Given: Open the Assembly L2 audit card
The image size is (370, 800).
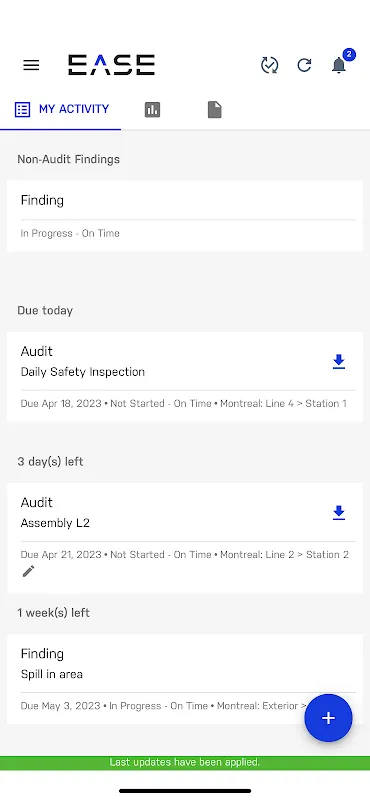Looking at the screenshot, I should point(185,538).
